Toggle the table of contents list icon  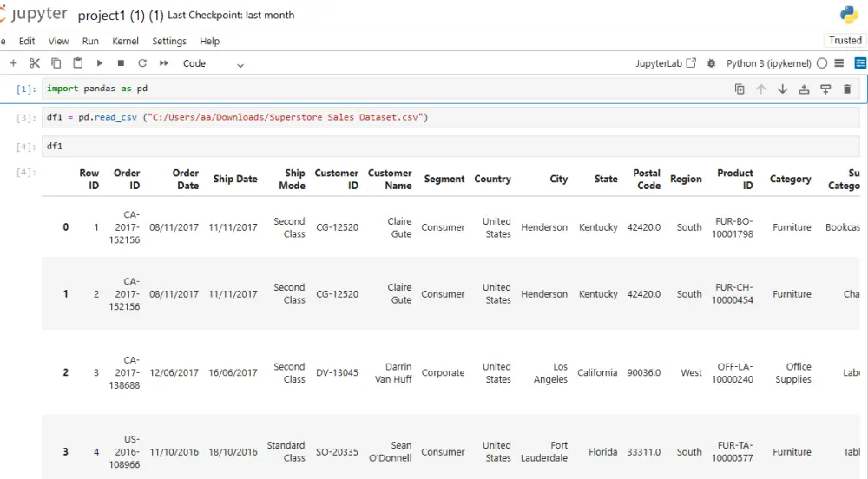coord(839,63)
